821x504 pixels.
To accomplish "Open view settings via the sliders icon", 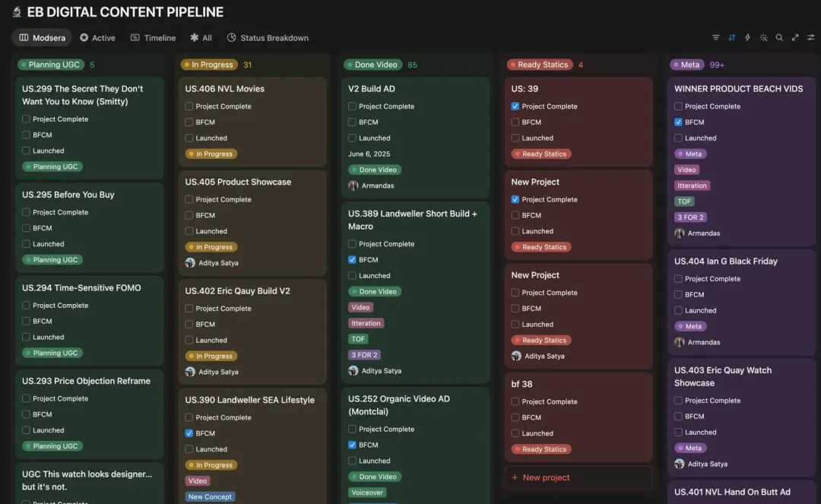I will click(x=810, y=38).
